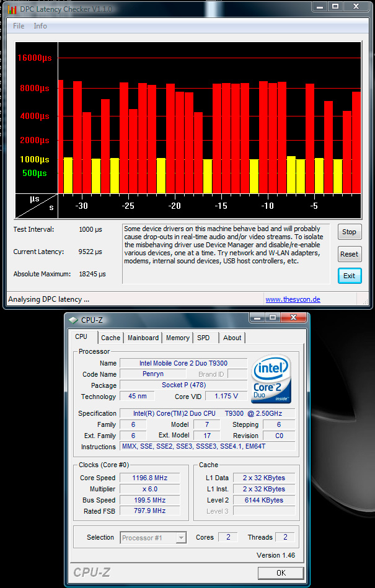This screenshot has height=588, width=375.
Task: Click the Code Name Penryn field
Action: (153, 374)
